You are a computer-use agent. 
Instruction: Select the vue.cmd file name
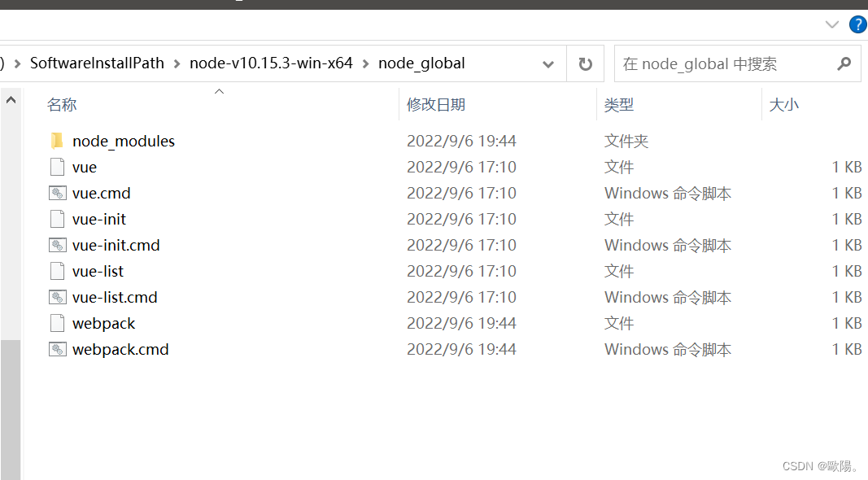102,193
